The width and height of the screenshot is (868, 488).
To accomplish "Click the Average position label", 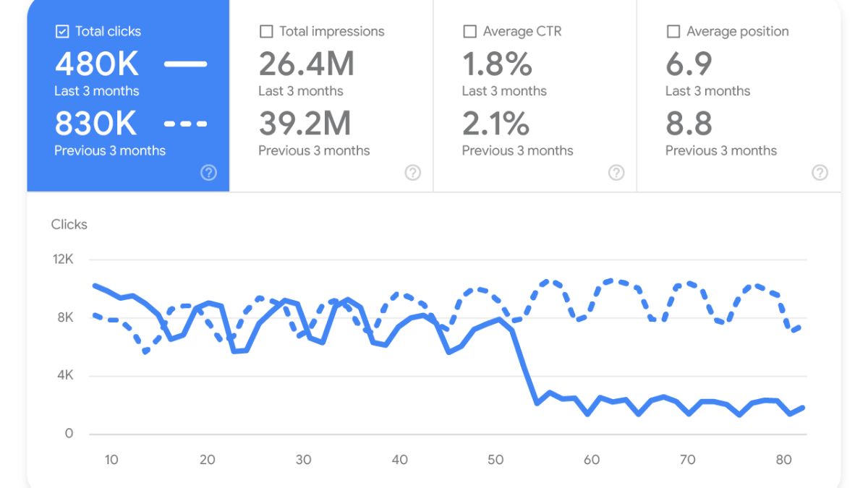I will pyautogui.click(x=738, y=31).
